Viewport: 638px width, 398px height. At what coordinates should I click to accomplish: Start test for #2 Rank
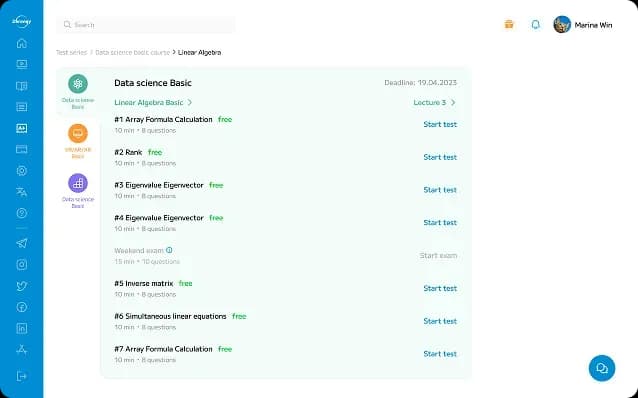tap(440, 157)
